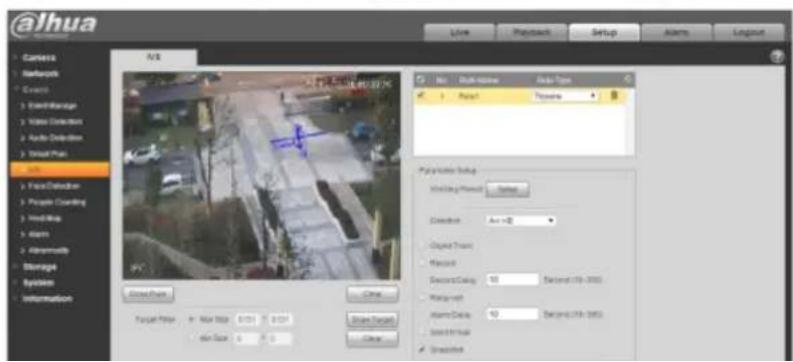This screenshot has height=362, width=793.
Task: Select the Min Size radio button
Action: pos(192,338)
